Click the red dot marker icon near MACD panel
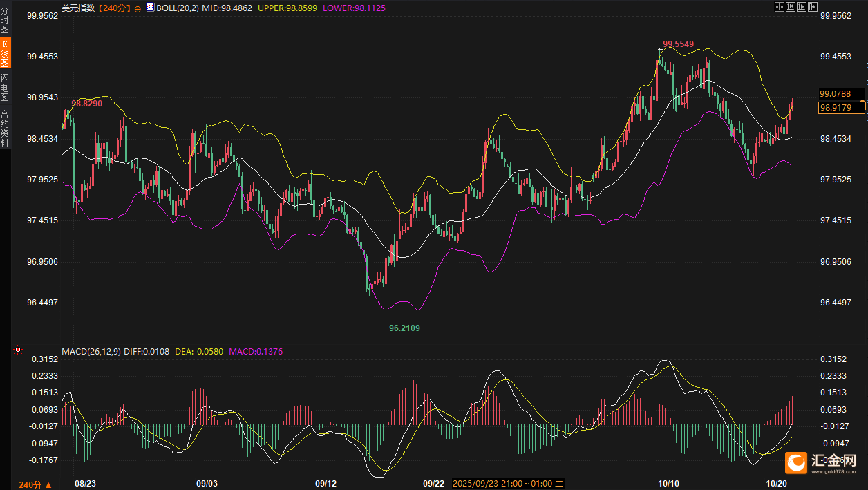Screen dimensions: 868x490 (x=18, y=350)
